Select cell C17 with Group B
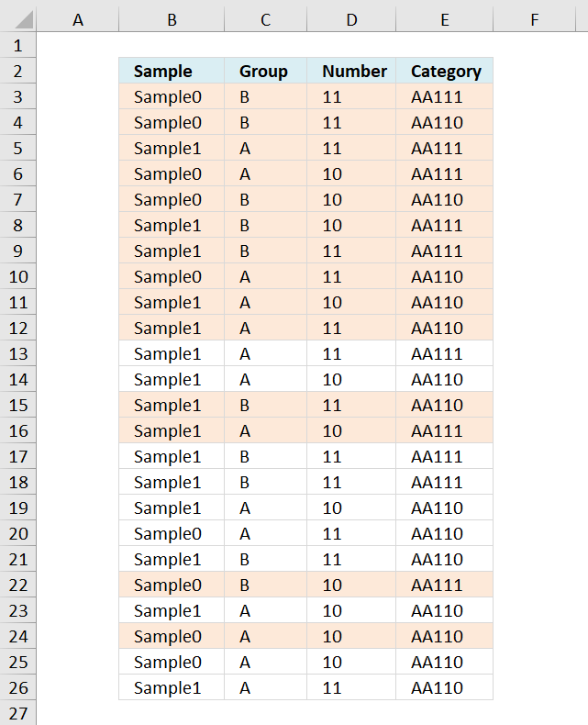The height and width of the screenshot is (725, 588). click(x=265, y=456)
